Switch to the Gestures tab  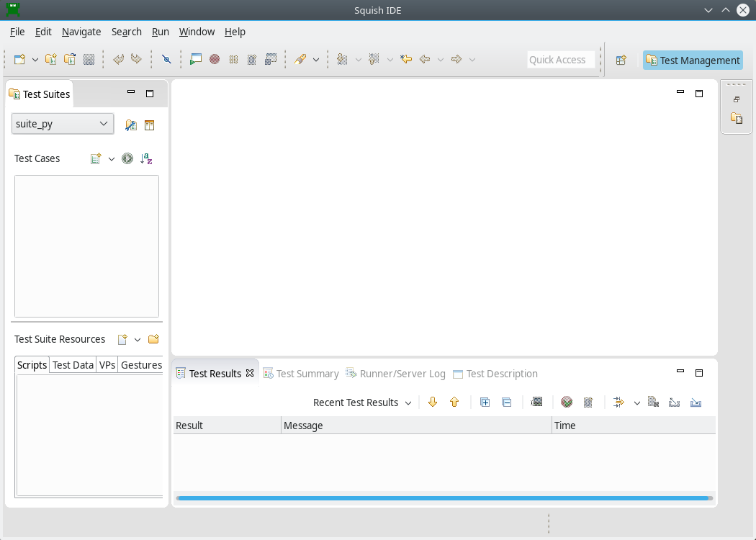click(140, 364)
